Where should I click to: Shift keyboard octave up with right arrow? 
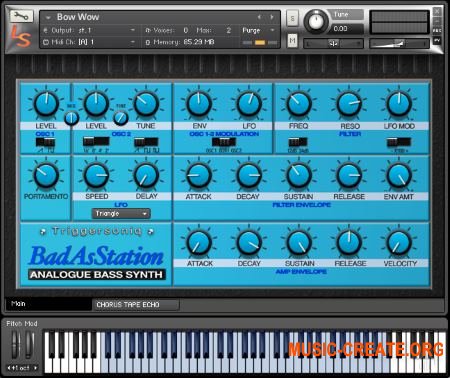(35, 368)
